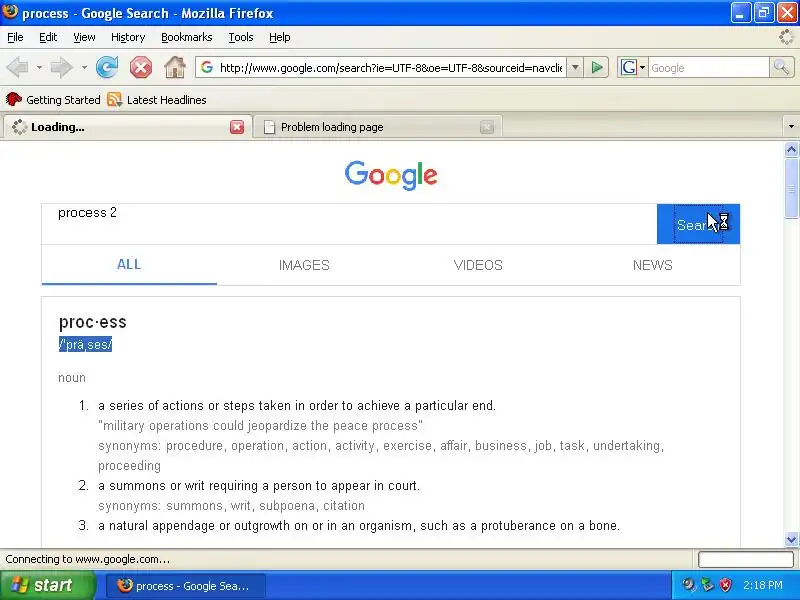The image size is (800, 600).
Task: Click the green Go arrow button
Action: [x=596, y=67]
